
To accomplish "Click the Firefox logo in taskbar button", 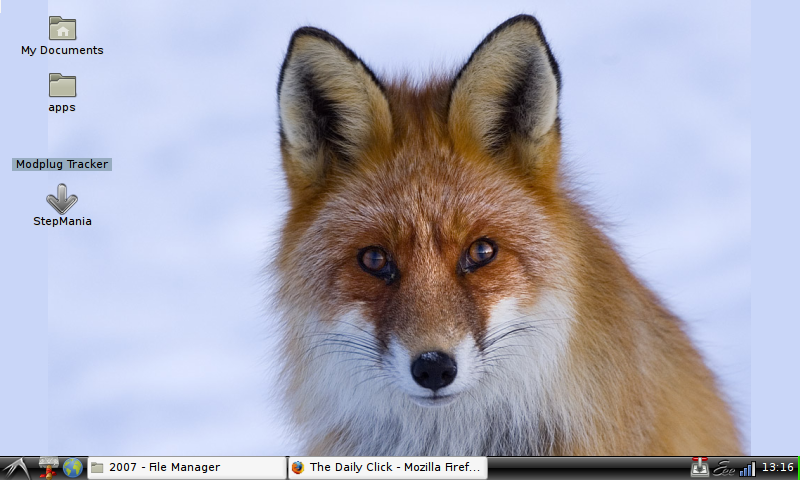I will (x=297, y=467).
